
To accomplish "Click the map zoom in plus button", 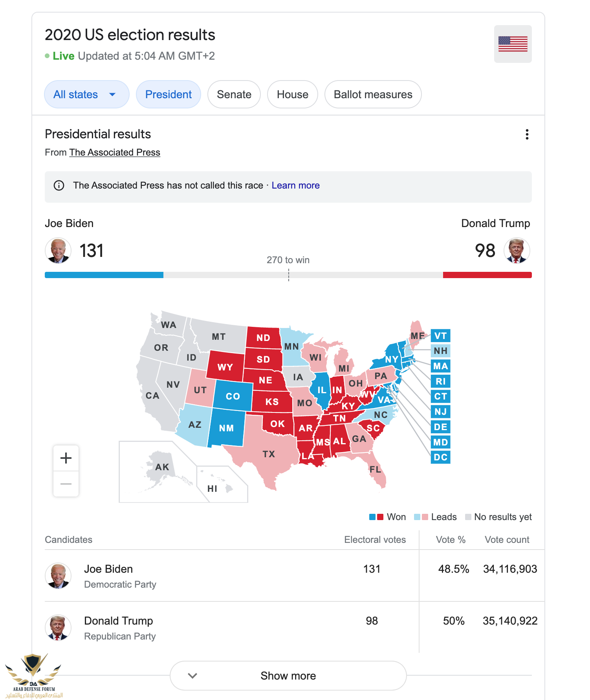I will pos(66,458).
